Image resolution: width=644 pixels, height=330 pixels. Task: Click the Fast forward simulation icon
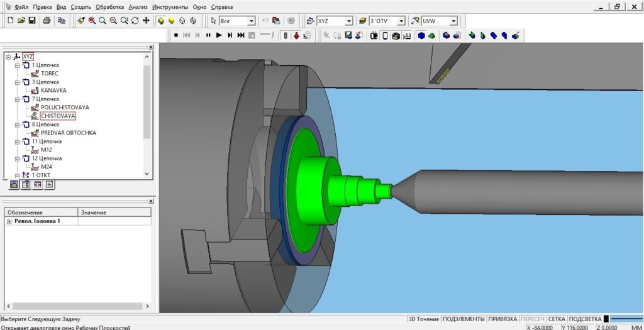coord(241,36)
